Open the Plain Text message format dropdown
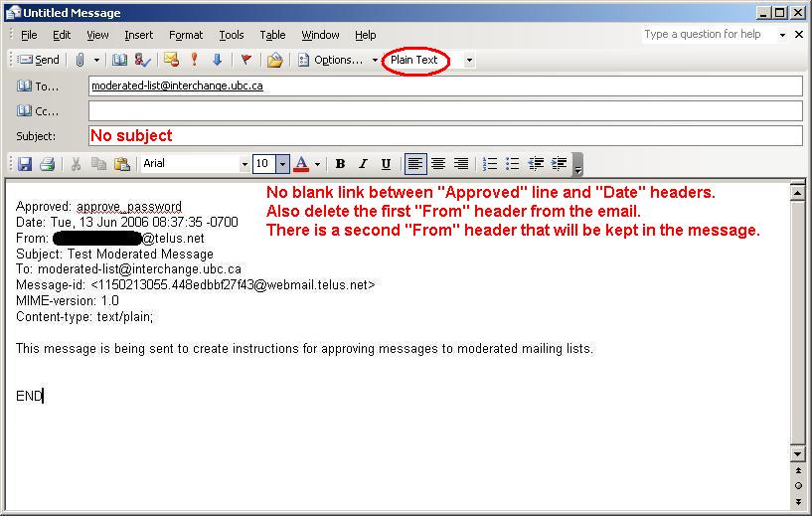The width and height of the screenshot is (812, 516). (x=469, y=60)
